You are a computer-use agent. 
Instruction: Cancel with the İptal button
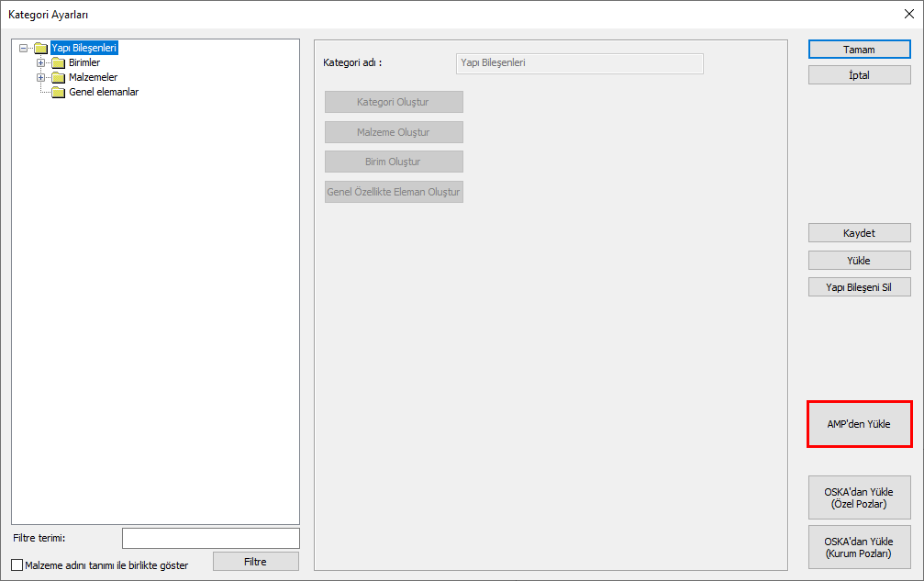(859, 75)
